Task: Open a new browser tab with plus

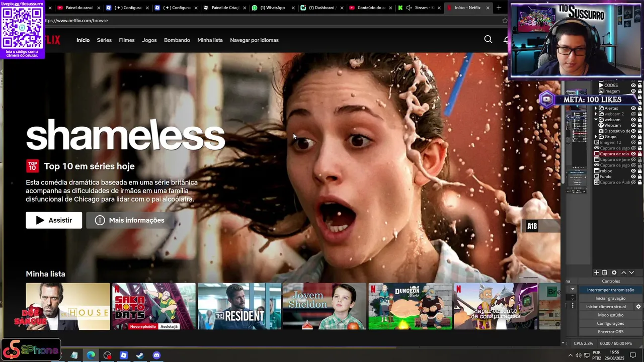Action: click(x=499, y=8)
